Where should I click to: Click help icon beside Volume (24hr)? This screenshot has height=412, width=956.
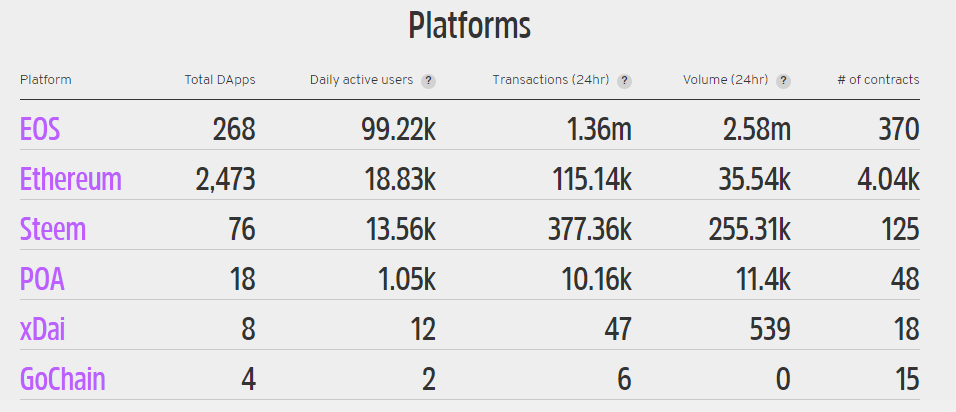(x=783, y=81)
